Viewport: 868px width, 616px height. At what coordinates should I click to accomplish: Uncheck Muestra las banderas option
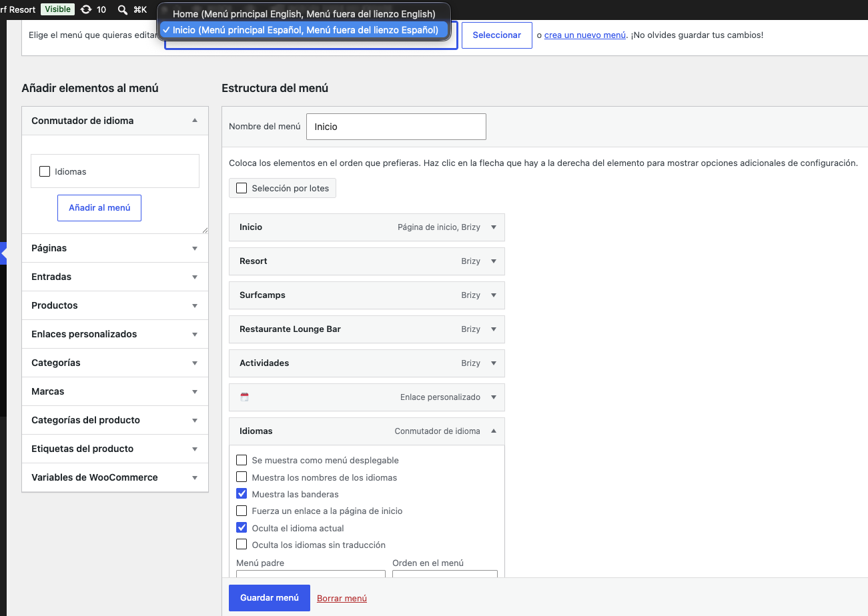242,494
